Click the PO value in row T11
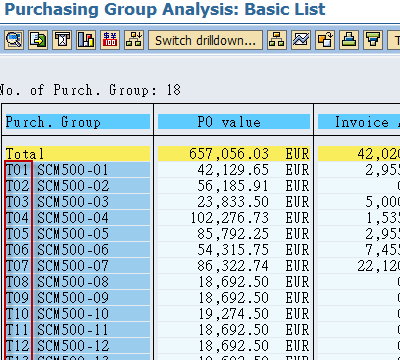The width and height of the screenshot is (400, 360). coord(234,330)
